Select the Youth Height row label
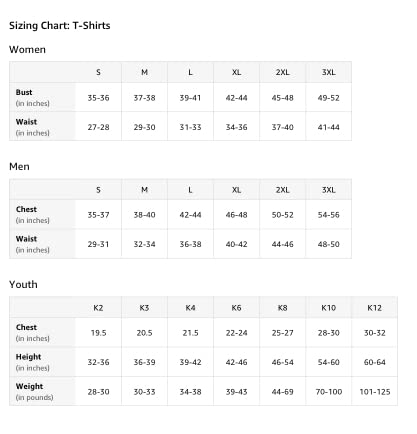 [x=28, y=357]
